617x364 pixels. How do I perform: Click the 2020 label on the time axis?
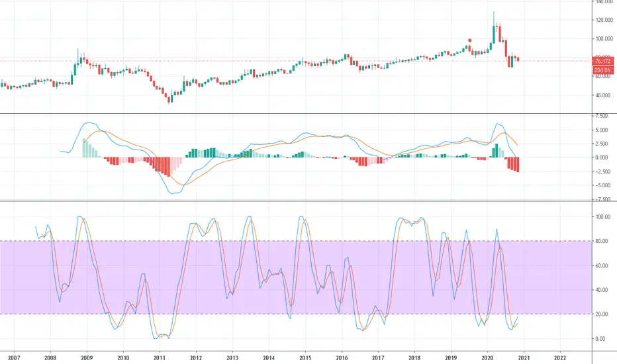(487, 357)
